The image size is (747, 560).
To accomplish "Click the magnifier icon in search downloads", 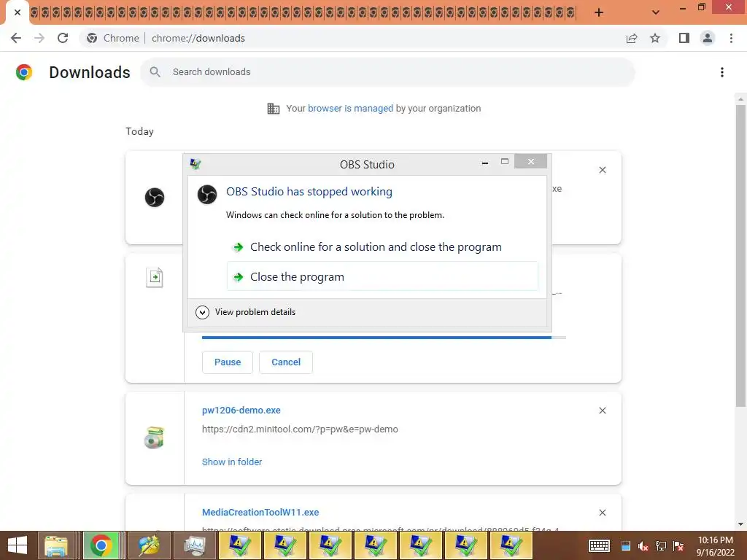I will pyautogui.click(x=155, y=72).
